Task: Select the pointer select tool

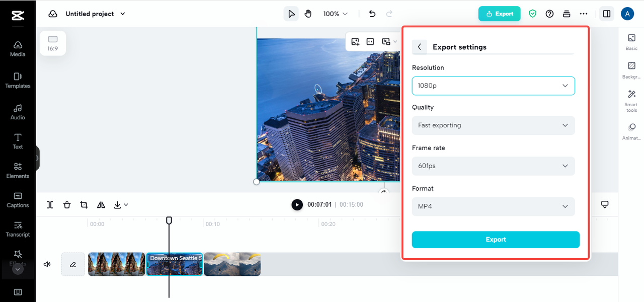Action: click(x=291, y=14)
